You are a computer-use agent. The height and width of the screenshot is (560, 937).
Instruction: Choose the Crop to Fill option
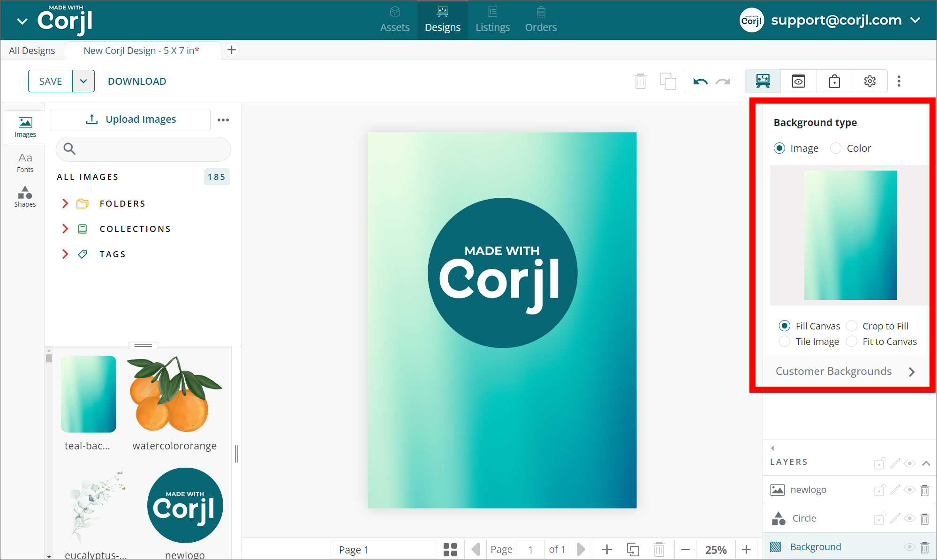(852, 326)
